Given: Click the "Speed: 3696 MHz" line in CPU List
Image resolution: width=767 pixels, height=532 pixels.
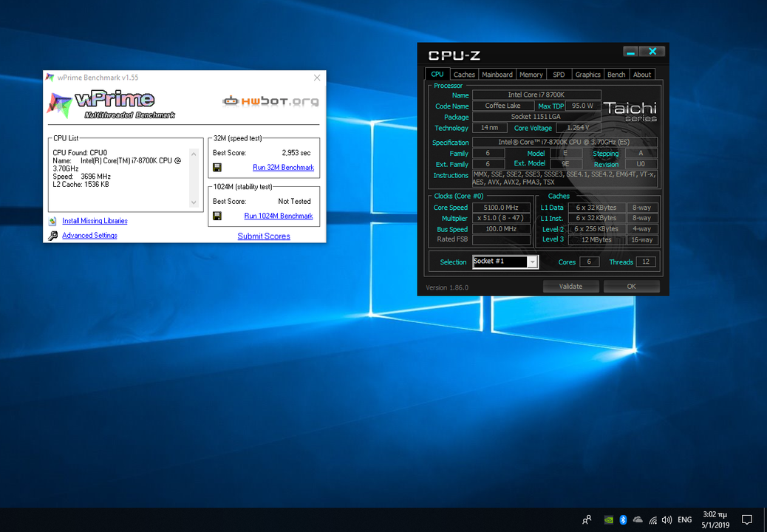Looking at the screenshot, I should coord(82,177).
